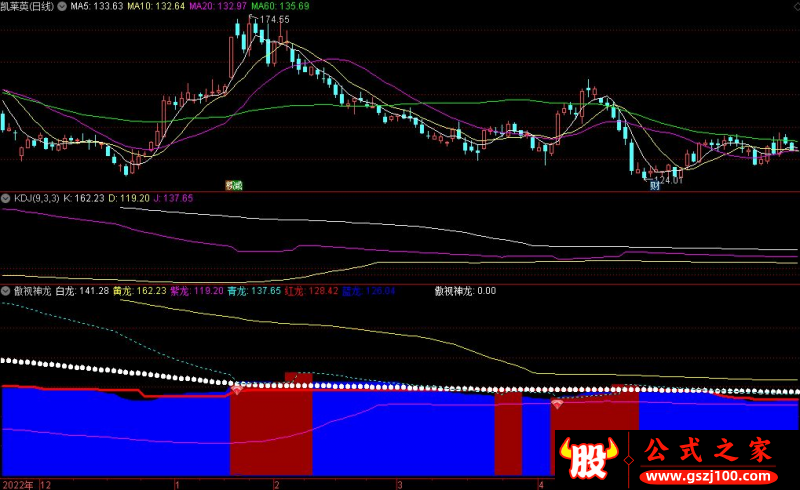The height and width of the screenshot is (490, 800).
Task: Click the month 1 time axis marker
Action: [177, 484]
